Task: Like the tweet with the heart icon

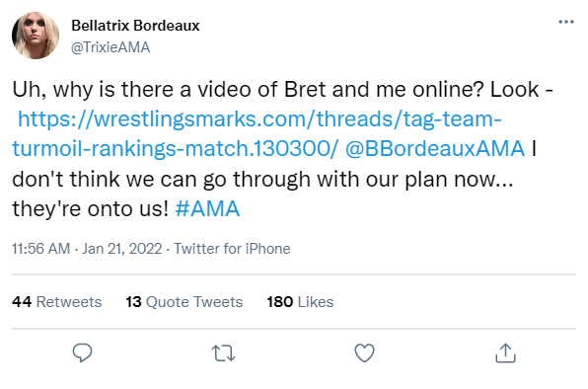Action: point(364,352)
